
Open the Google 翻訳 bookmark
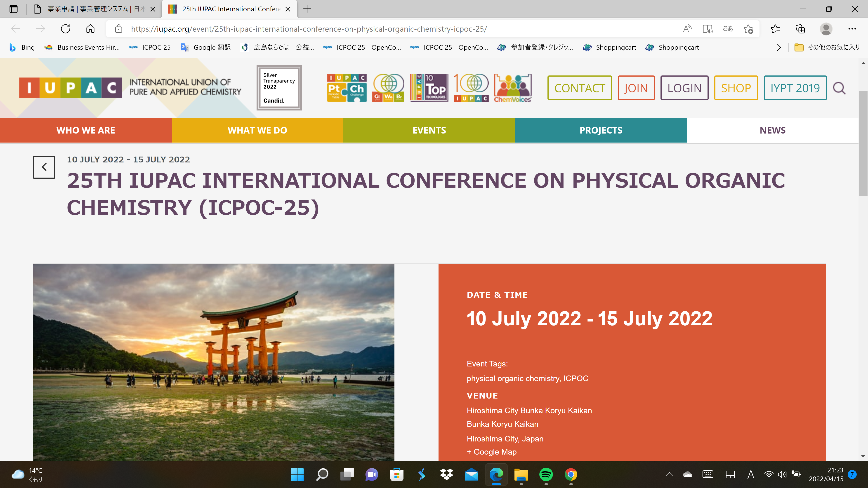pos(206,47)
